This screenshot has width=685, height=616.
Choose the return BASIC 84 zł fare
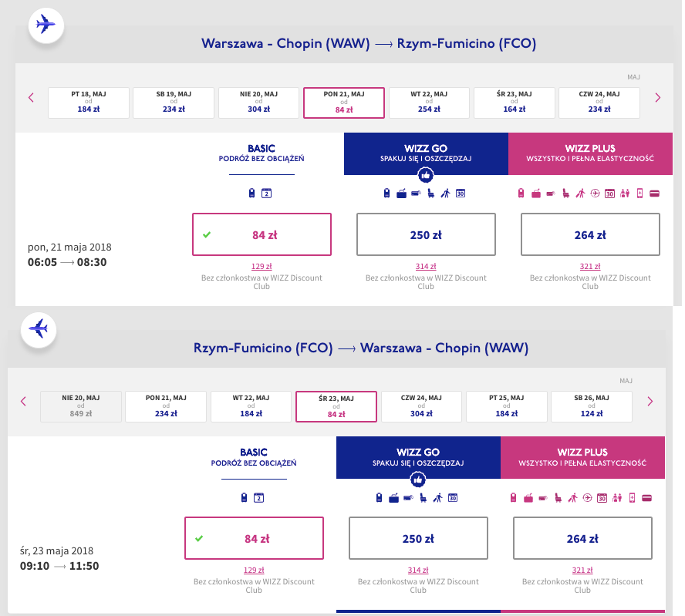click(x=254, y=538)
